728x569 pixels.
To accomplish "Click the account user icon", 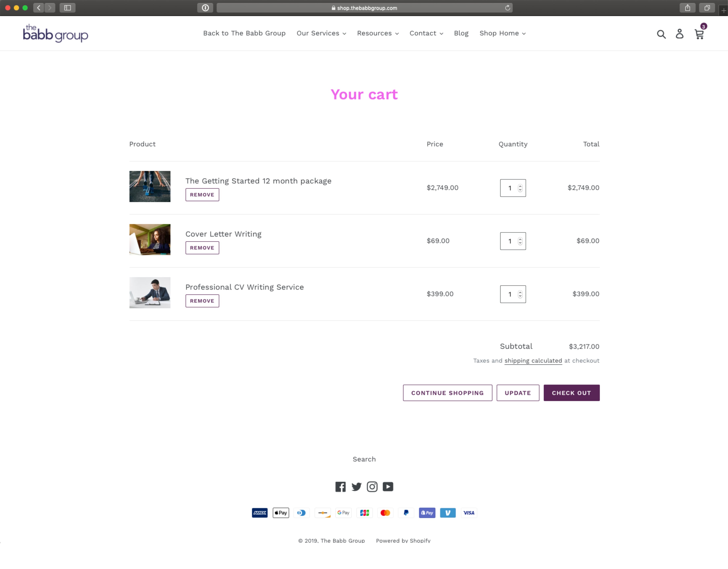I will pyautogui.click(x=679, y=34).
